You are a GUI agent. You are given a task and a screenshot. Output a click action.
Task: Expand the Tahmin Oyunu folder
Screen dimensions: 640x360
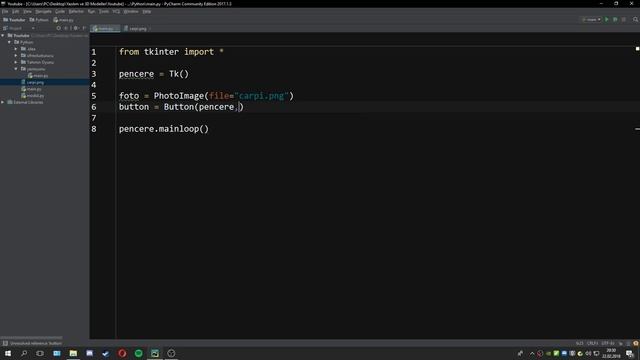[x=16, y=62]
